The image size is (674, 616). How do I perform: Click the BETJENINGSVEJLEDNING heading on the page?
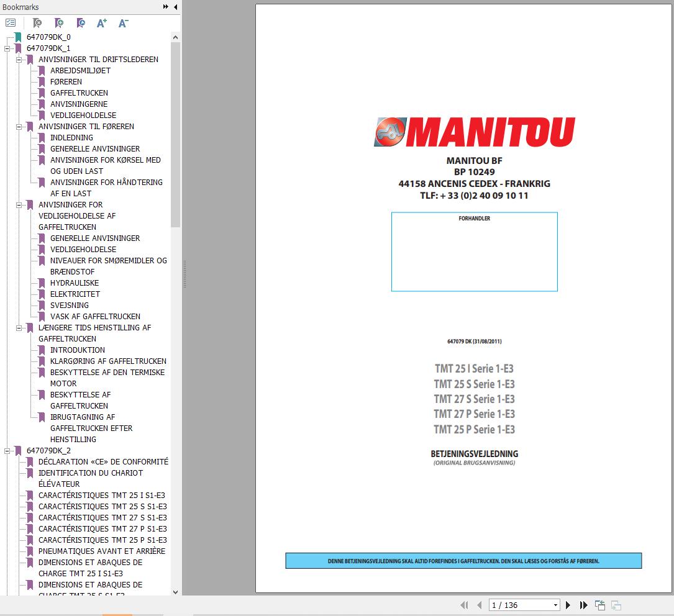point(474,454)
